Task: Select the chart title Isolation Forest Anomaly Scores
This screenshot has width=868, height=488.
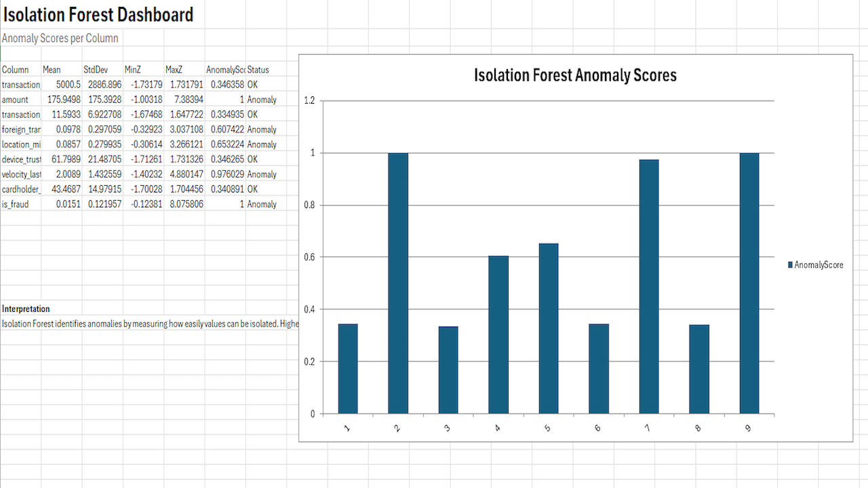Action: tap(575, 75)
